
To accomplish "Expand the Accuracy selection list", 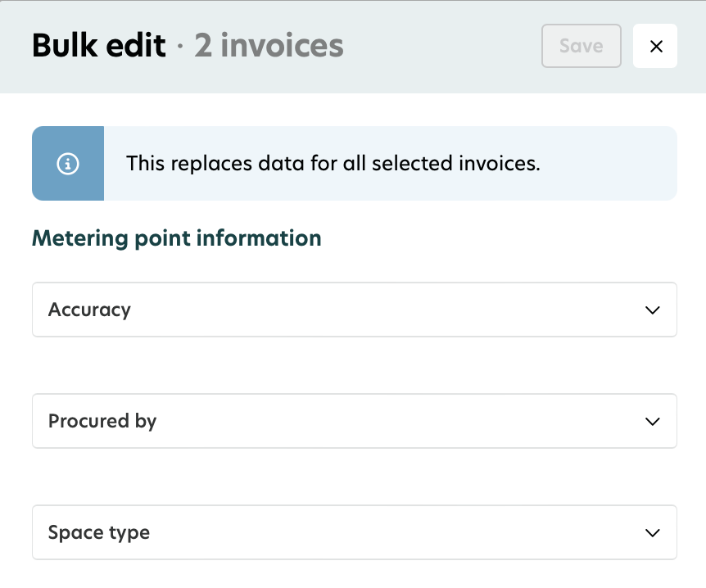I will pyautogui.click(x=354, y=310).
